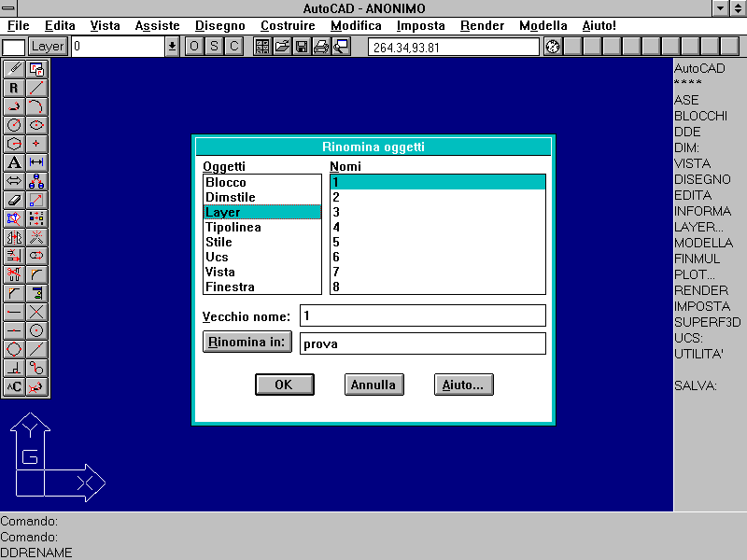
Task: Select Blocco in Oggetti list
Action: pyautogui.click(x=262, y=182)
